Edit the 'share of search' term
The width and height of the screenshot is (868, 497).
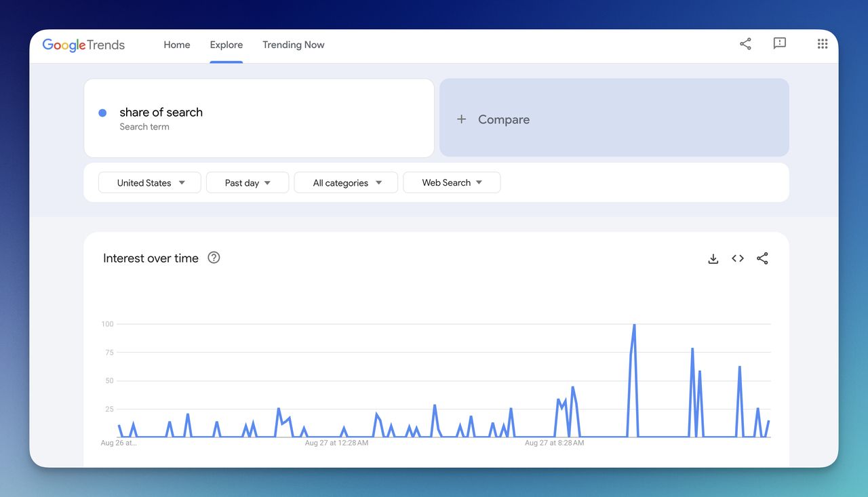pyautogui.click(x=161, y=112)
